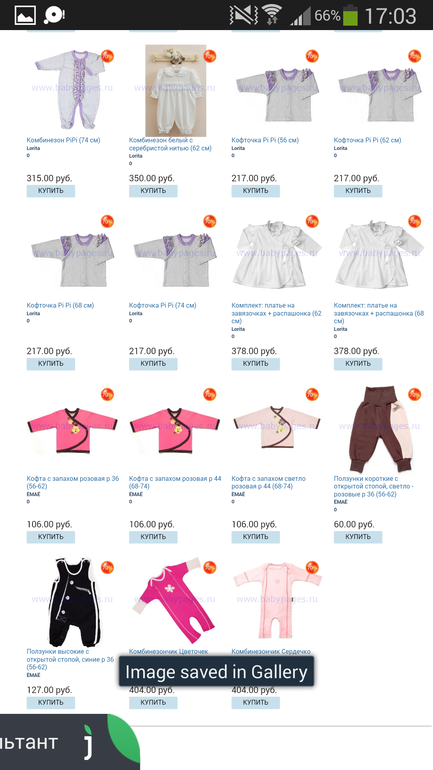
Task: Tap the muted sound icon in status bar
Action: click(243, 15)
